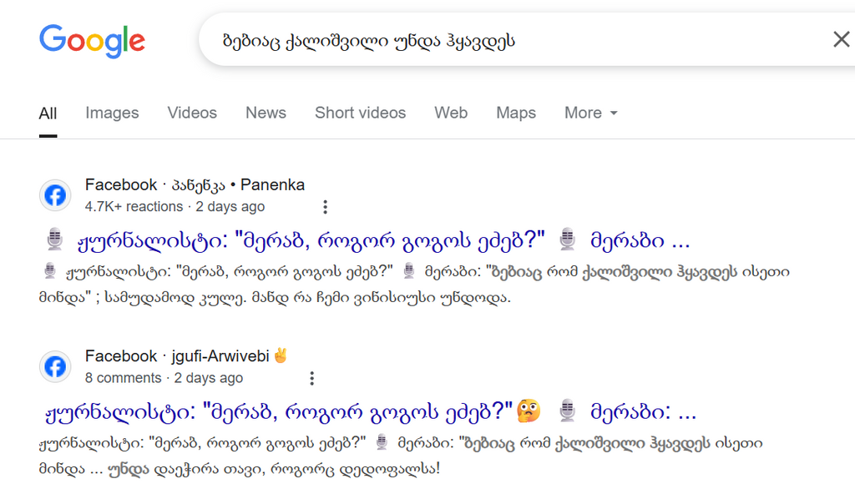Open the Maps tab

(x=516, y=113)
